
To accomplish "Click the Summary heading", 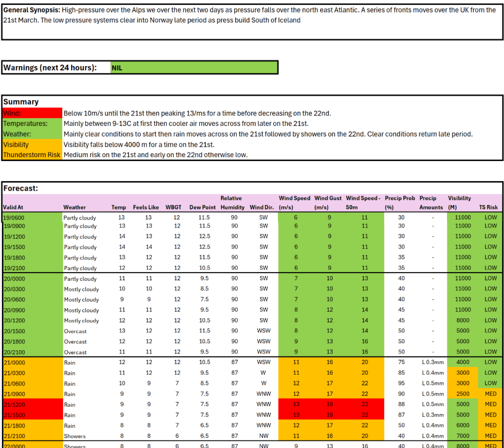I will coord(21,102).
